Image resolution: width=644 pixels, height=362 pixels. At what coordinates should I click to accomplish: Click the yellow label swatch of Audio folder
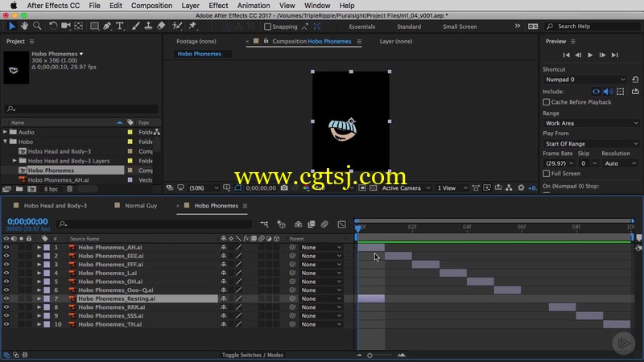click(x=130, y=132)
